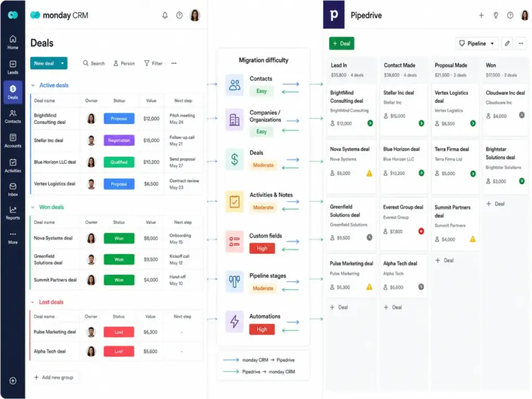This screenshot has height=399, width=532.
Task: Open Leads in monday CRM sidebar
Action: pos(12,67)
